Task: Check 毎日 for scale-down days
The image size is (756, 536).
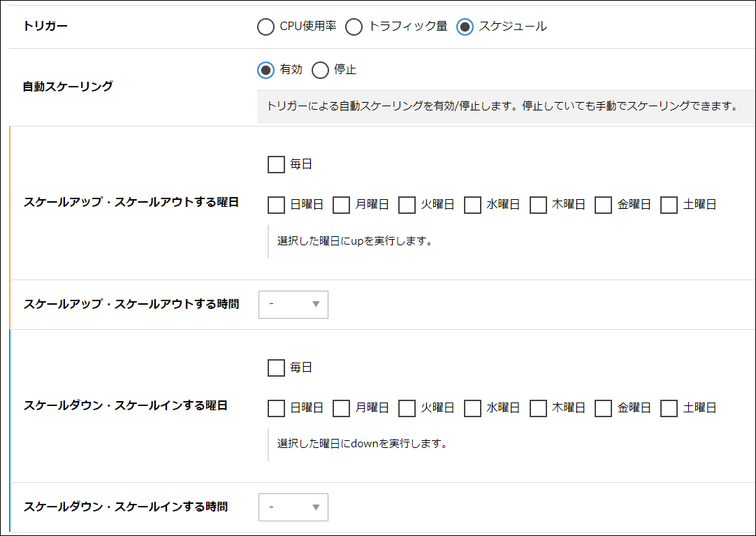Action: tap(276, 368)
